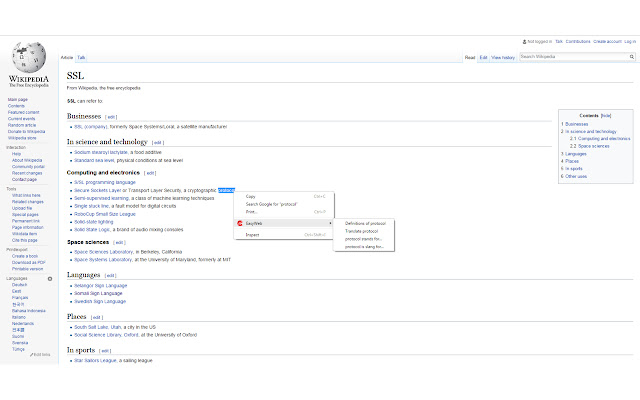Open Printable version link

27,269
